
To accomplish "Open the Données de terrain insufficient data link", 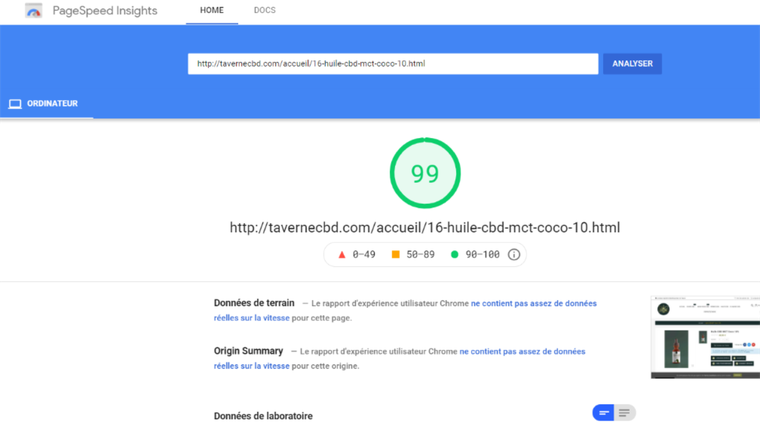I will pyautogui.click(x=405, y=311).
